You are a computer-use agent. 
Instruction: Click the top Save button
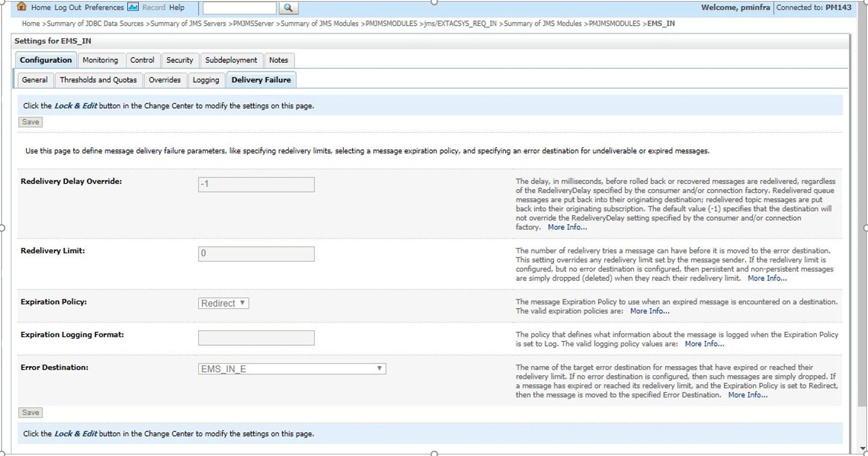[31, 122]
